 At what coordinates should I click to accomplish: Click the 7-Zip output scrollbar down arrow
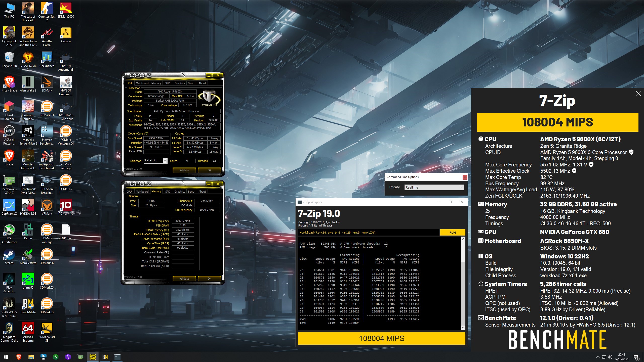click(463, 328)
